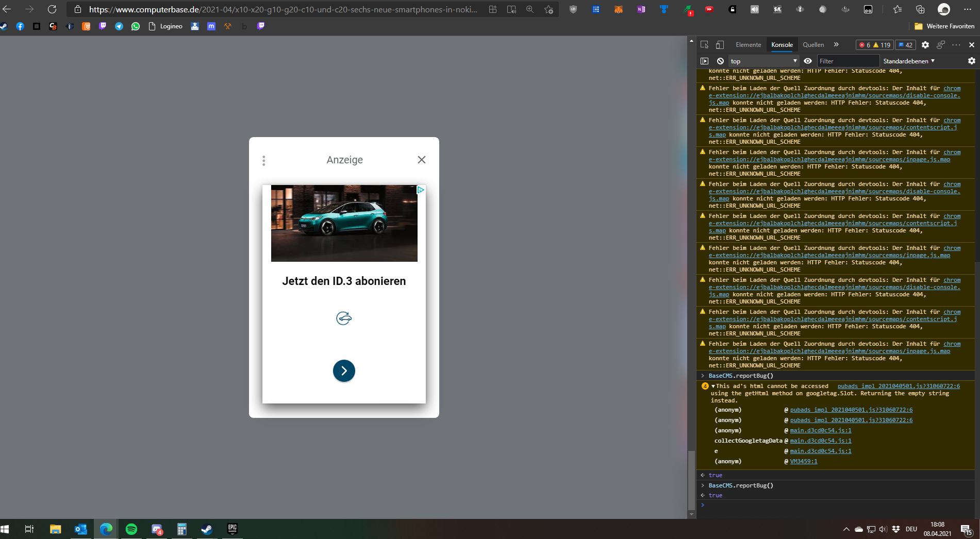980x539 pixels.
Task: Reload the page with the refresh icon
Action: point(52,9)
